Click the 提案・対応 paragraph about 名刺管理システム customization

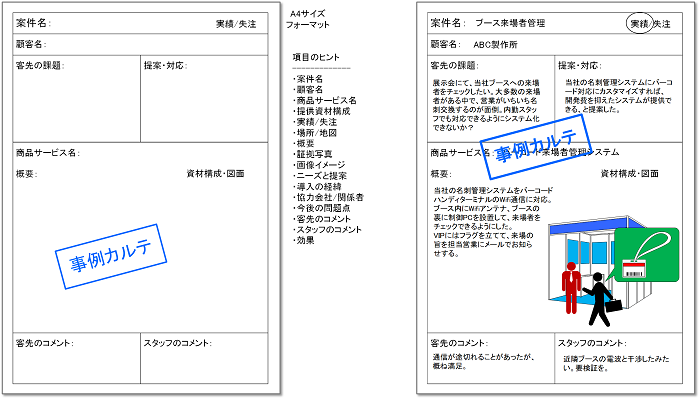[619, 96]
